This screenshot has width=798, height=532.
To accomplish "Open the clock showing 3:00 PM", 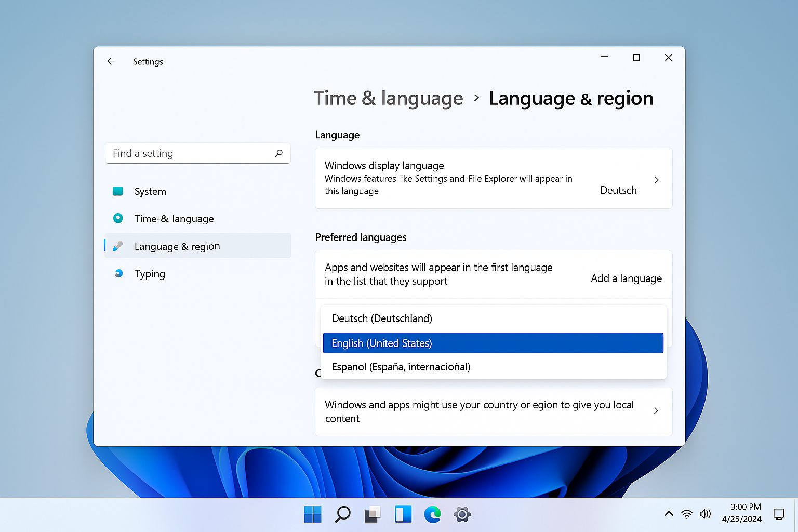I will [x=746, y=507].
